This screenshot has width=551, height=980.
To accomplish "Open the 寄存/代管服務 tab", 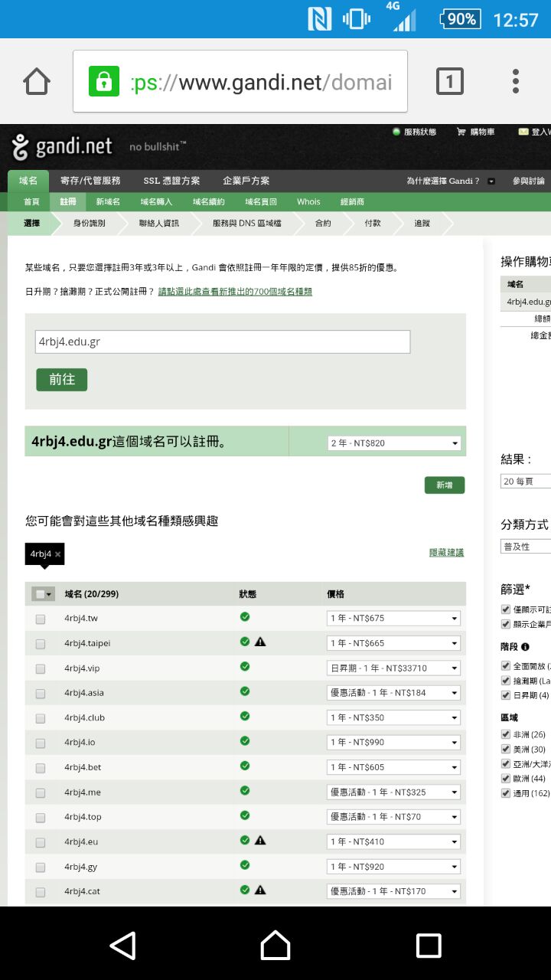I will click(90, 181).
